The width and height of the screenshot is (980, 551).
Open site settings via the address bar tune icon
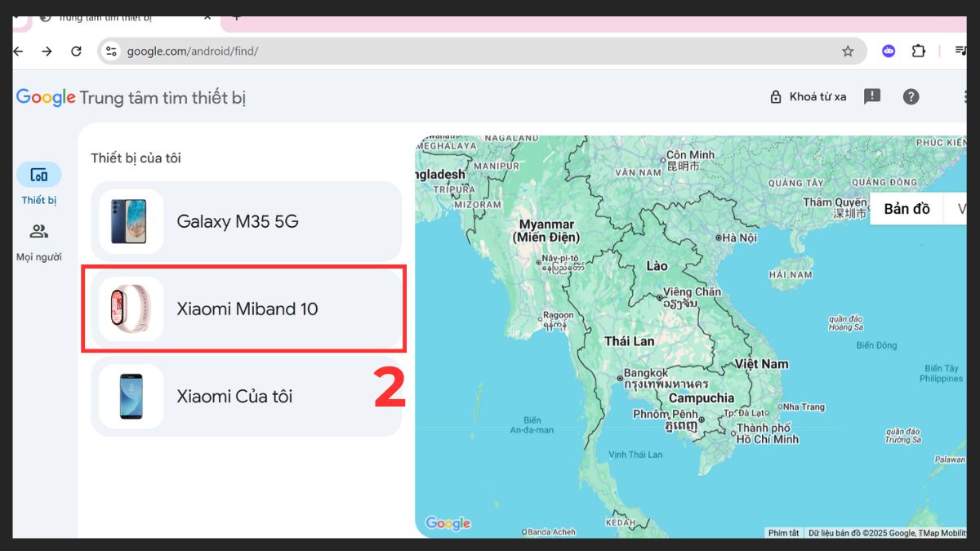pos(109,51)
